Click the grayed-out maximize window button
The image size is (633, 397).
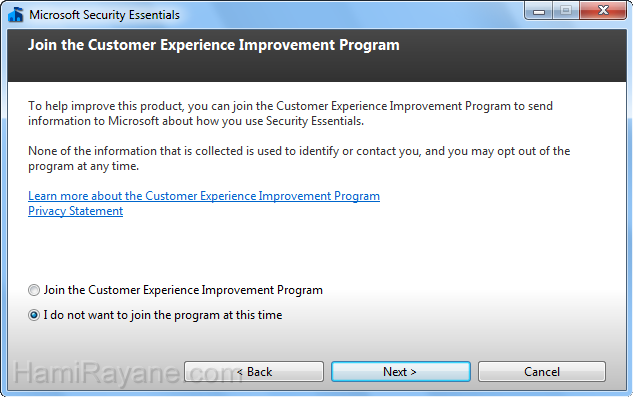pos(566,11)
